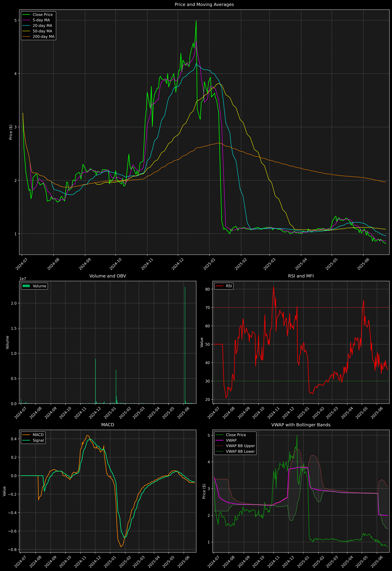Click the '5' y-axis tick of the top chart
This screenshot has height=571, width=392.
(x=15, y=20)
